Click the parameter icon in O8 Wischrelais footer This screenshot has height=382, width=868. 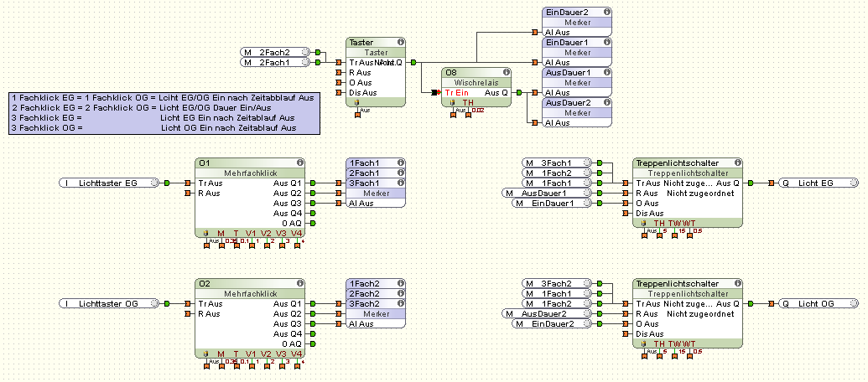454,102
